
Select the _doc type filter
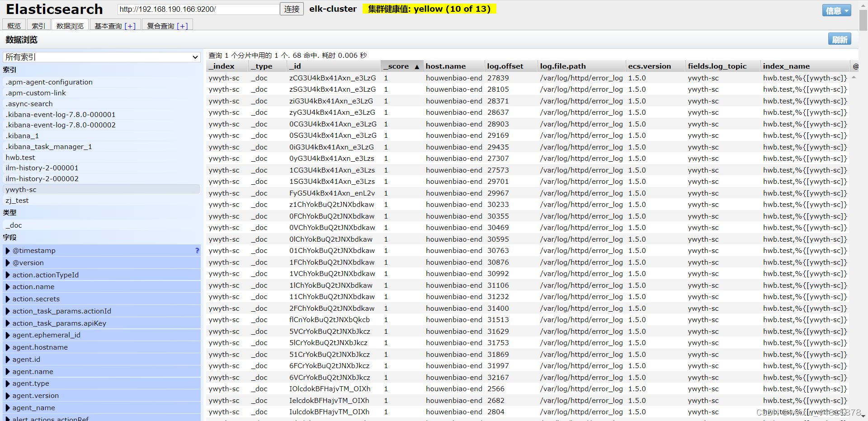102,225
